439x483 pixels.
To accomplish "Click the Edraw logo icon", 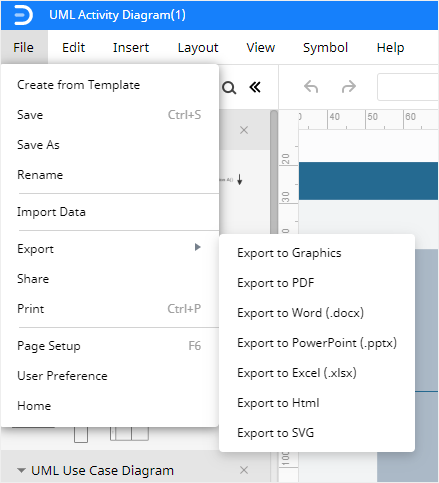I will (x=23, y=15).
